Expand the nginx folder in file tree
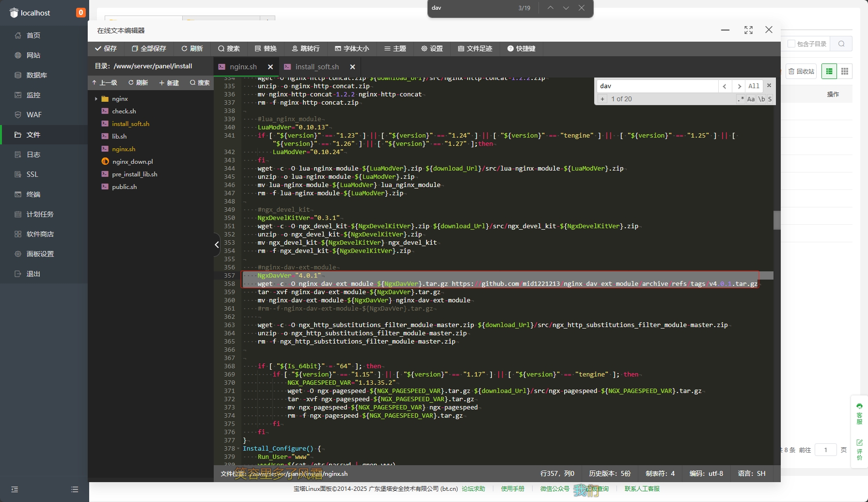868x502 pixels. coord(96,99)
